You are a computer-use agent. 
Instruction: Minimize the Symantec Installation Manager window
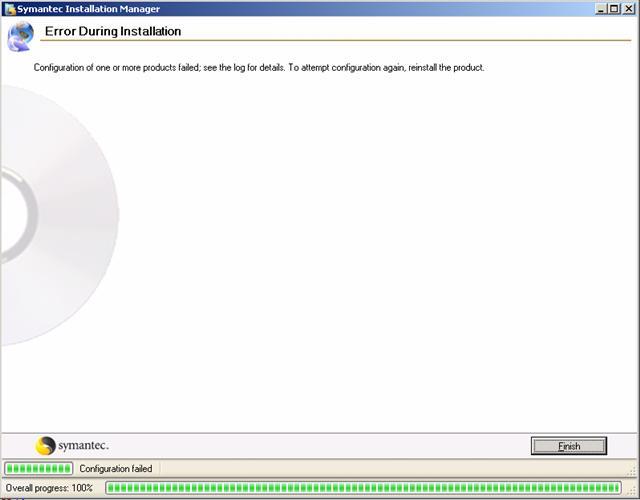tap(600, 9)
